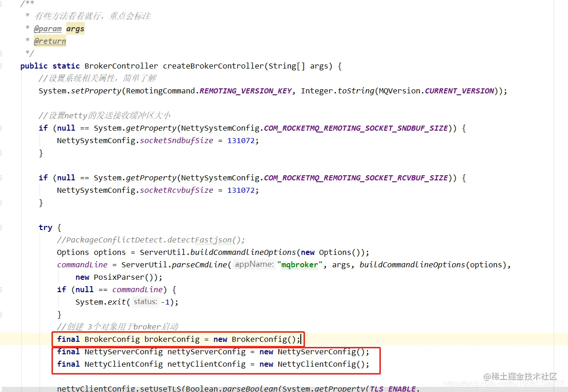Click the exit method in System.exit
The height and width of the screenshot is (392, 568).
(117, 302)
